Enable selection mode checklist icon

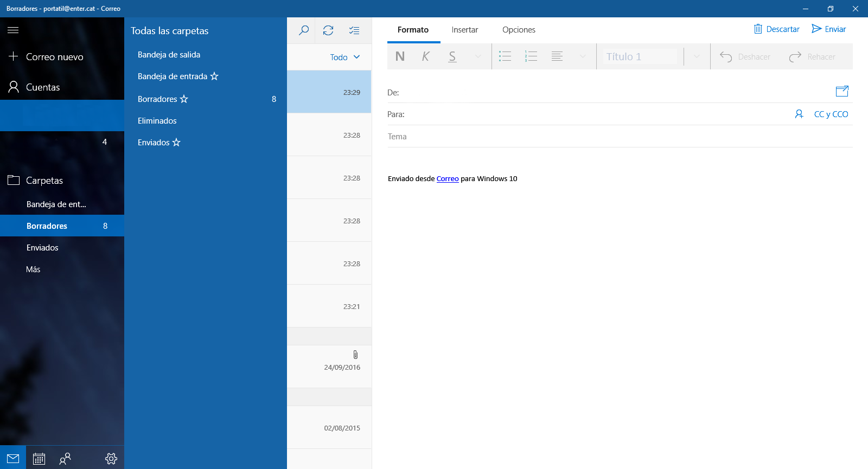[x=354, y=30]
